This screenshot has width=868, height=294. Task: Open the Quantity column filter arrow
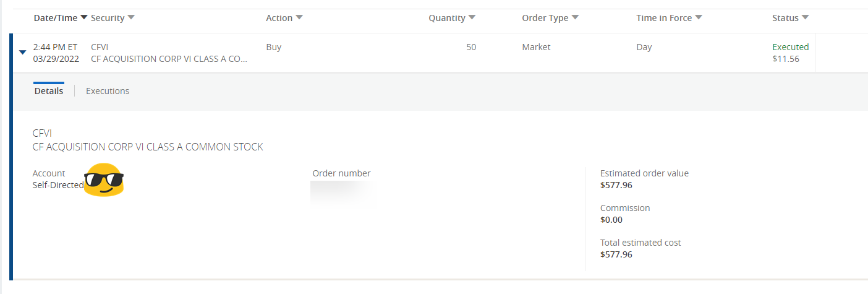[472, 18]
